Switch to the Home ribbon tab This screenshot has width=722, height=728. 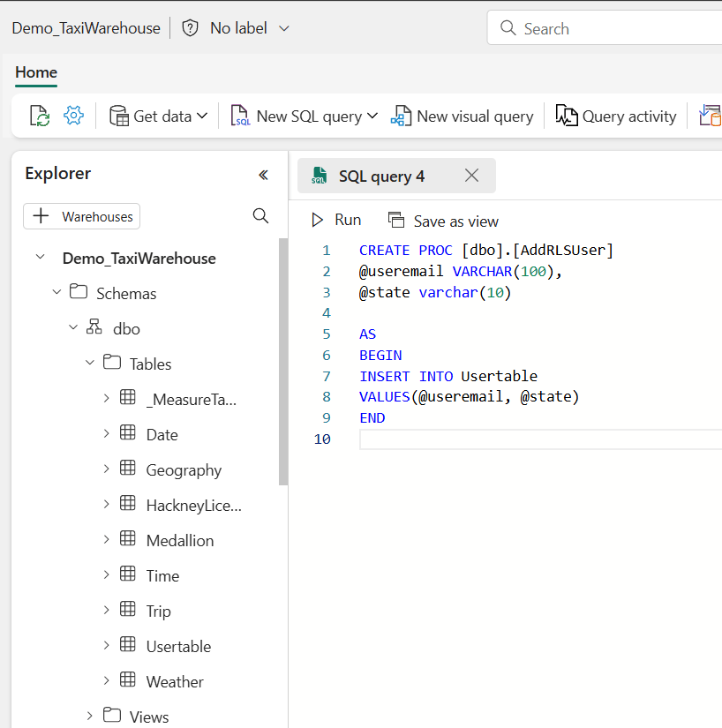[x=36, y=72]
